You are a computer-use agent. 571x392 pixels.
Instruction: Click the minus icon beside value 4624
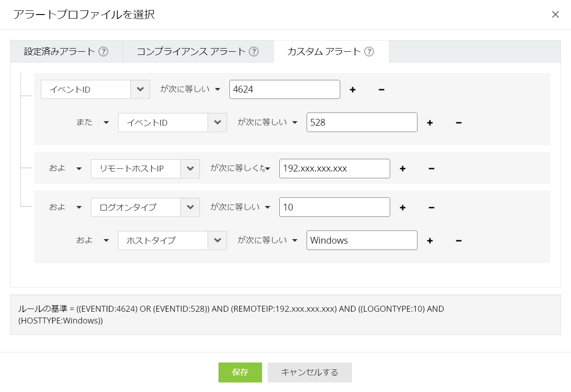pyautogui.click(x=382, y=90)
